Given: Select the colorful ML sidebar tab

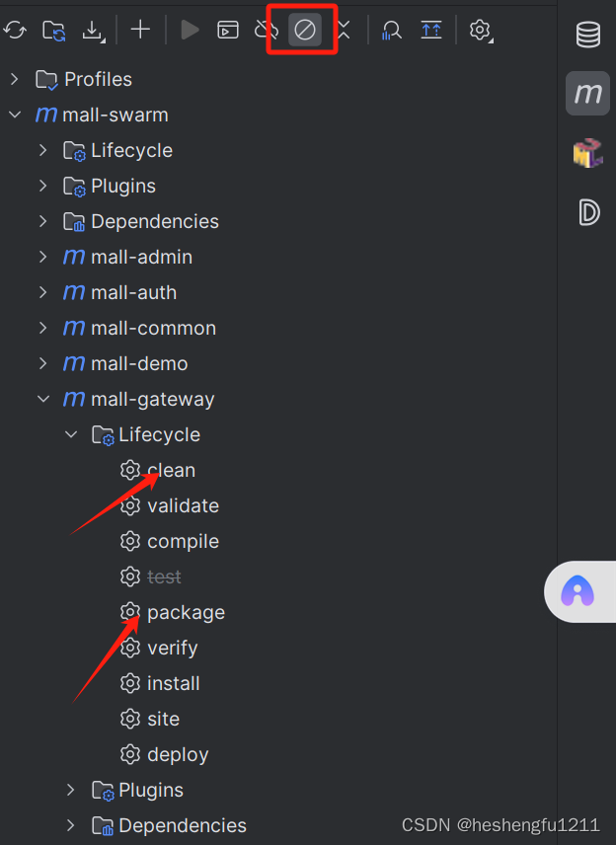Looking at the screenshot, I should coord(587,153).
